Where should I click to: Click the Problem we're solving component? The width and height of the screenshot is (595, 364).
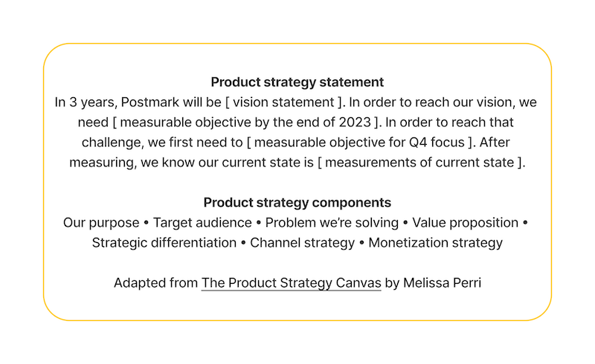332,223
